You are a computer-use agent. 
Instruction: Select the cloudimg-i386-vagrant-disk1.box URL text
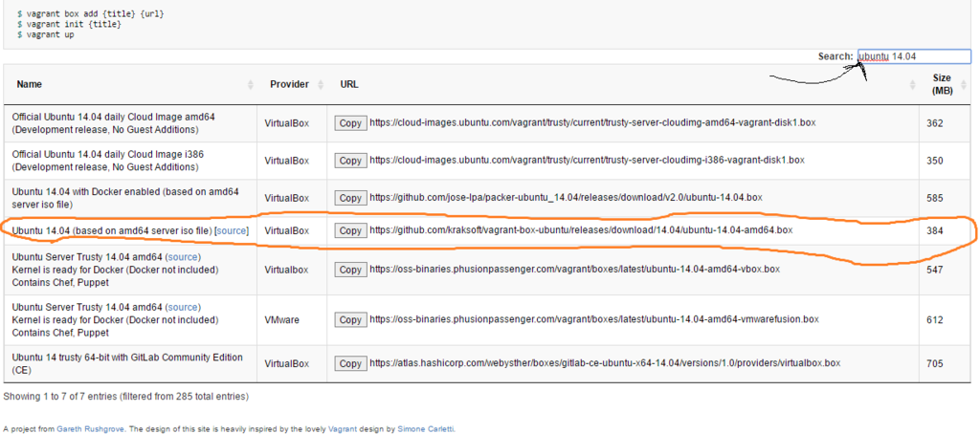[588, 161]
